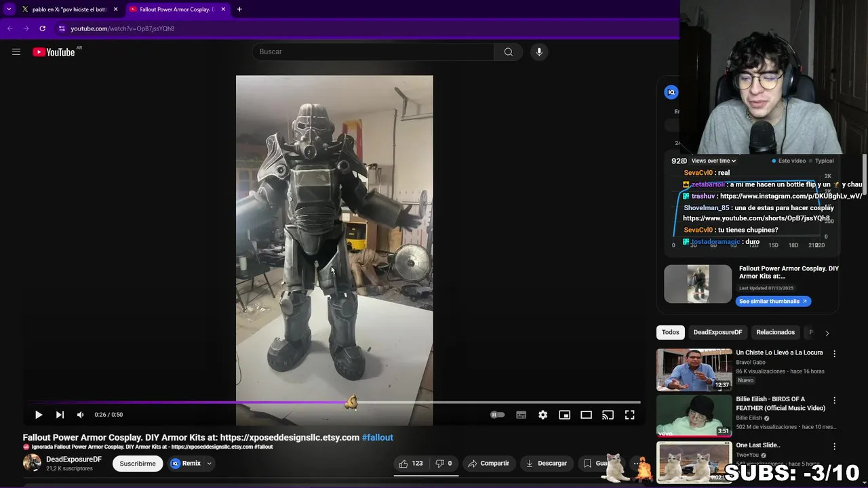Start voice search with microphone icon
868x488 pixels.
pos(539,52)
